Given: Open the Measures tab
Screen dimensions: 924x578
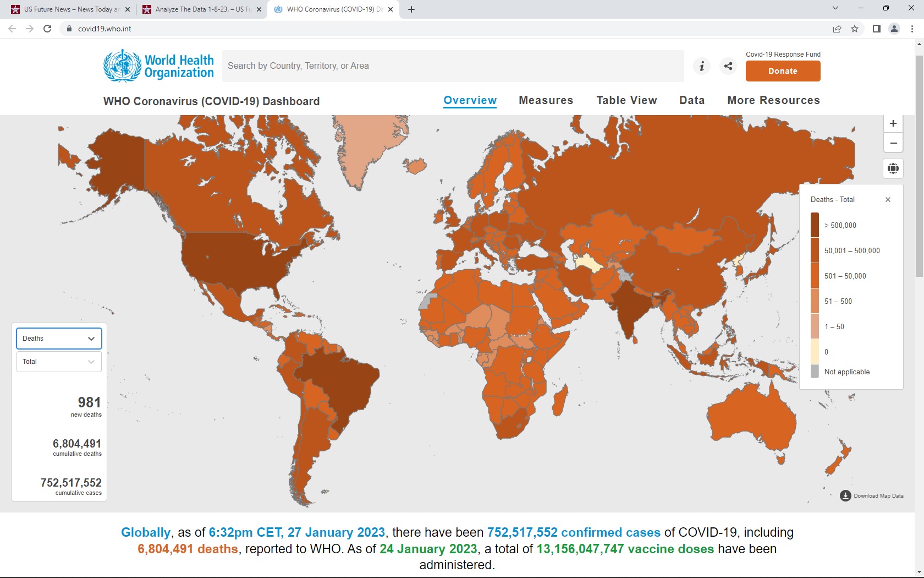Looking at the screenshot, I should coord(546,100).
